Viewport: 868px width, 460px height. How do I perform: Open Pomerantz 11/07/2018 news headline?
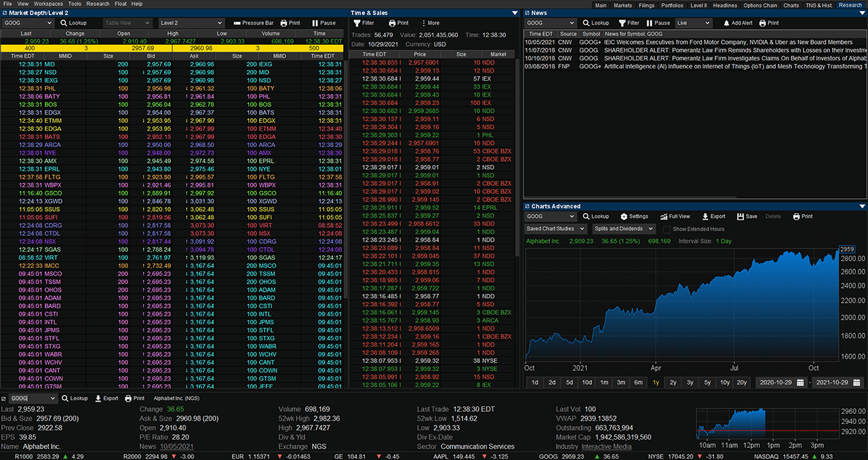point(735,50)
